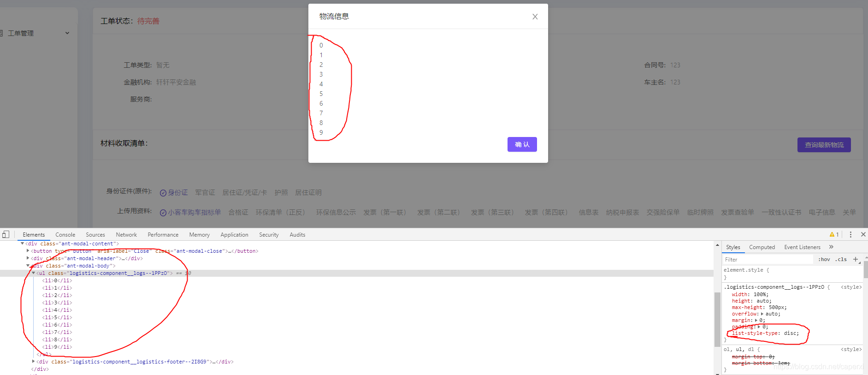Focus the Styles Filter input field
Viewport: 868px width, 375px height.
tap(768, 260)
